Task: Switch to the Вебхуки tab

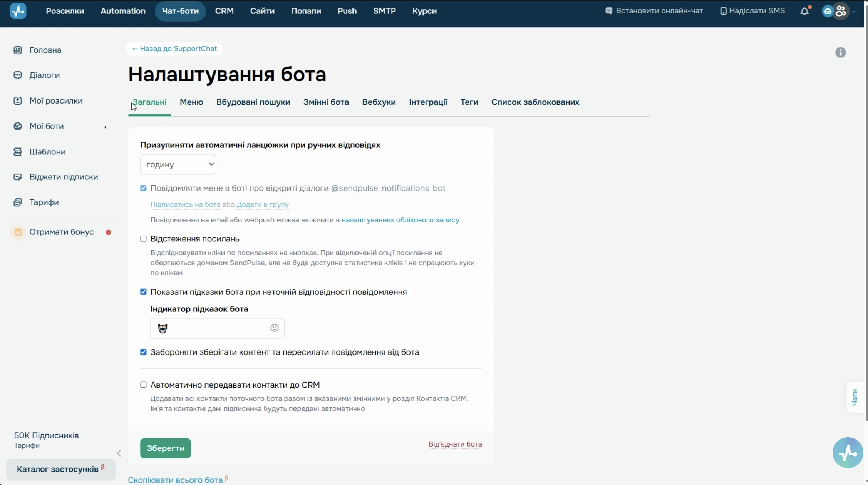Action: (x=379, y=102)
